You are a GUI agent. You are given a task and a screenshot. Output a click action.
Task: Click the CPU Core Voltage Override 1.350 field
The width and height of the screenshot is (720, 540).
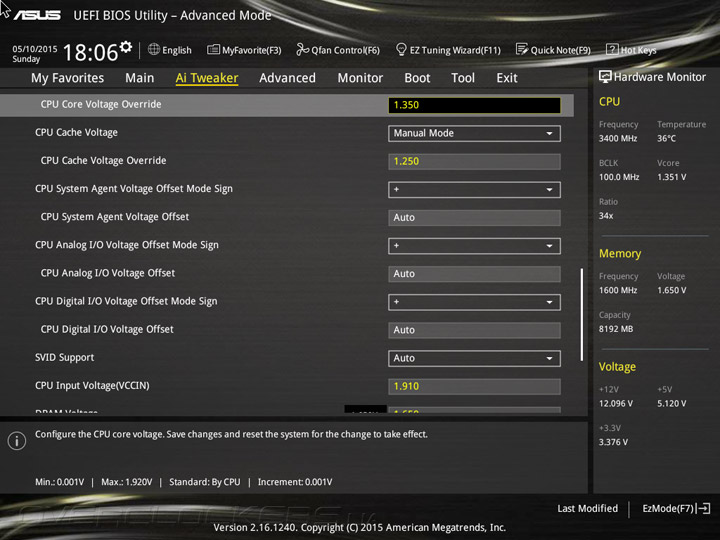coord(474,105)
